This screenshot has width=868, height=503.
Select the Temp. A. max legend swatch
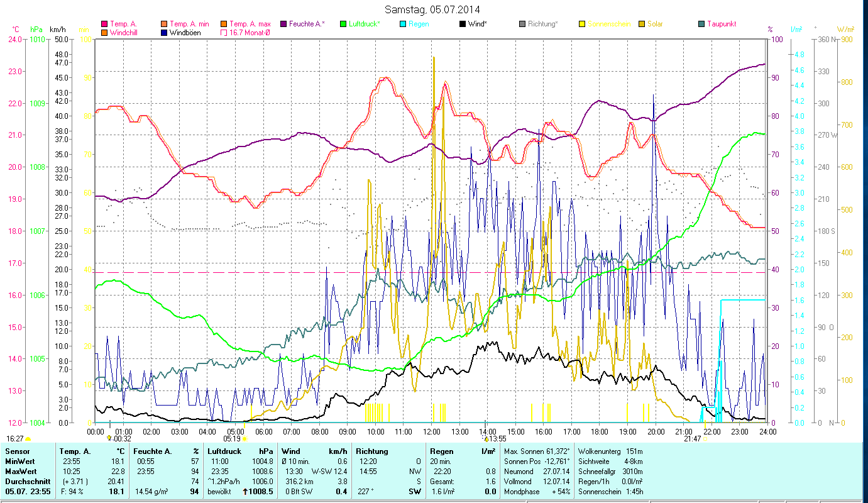coord(224,24)
